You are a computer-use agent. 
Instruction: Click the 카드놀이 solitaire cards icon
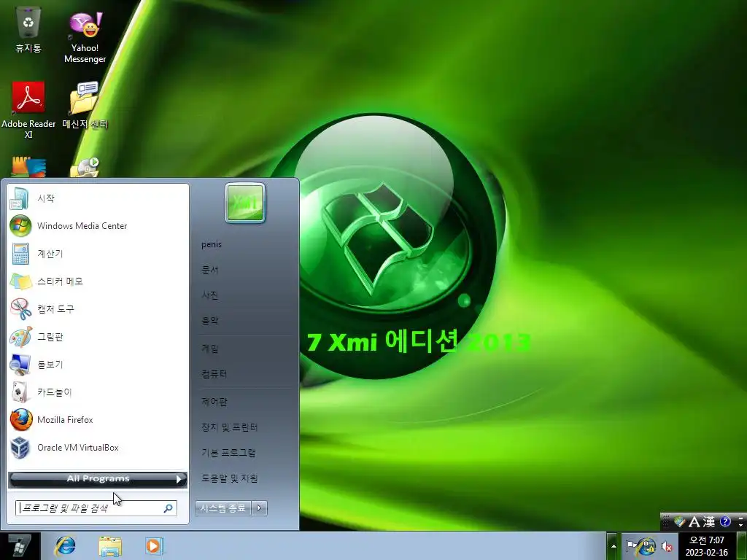(20, 392)
